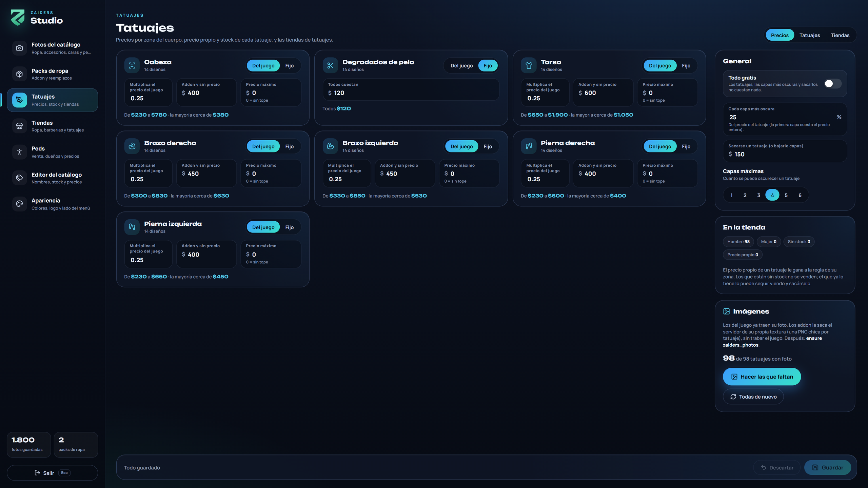Toggle the Todo gratis switch

[833, 84]
